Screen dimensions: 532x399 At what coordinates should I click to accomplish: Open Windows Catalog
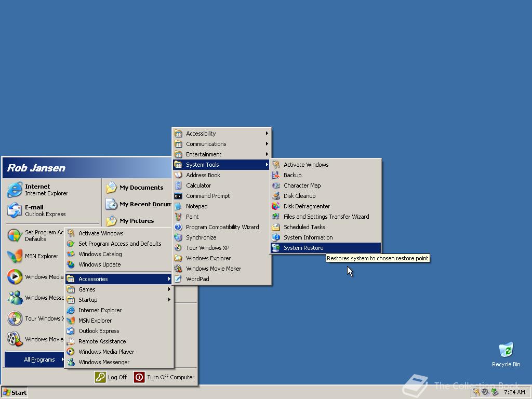[119, 254]
